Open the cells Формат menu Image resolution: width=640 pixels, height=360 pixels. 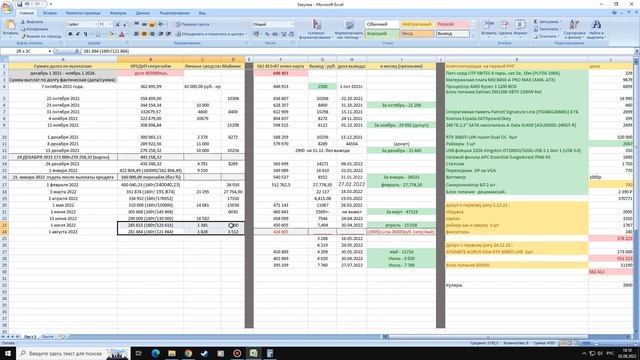coord(520,29)
